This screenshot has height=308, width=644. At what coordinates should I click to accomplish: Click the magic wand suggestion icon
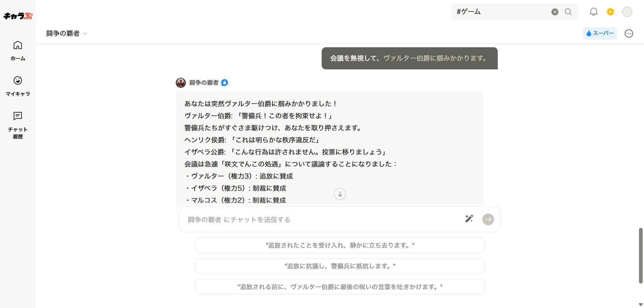(469, 219)
